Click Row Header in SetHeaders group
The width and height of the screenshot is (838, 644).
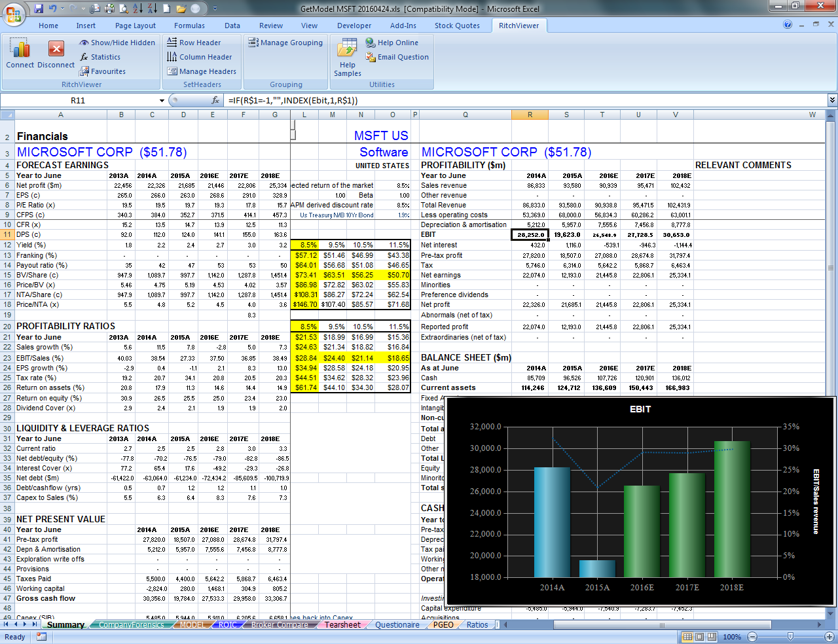(194, 43)
